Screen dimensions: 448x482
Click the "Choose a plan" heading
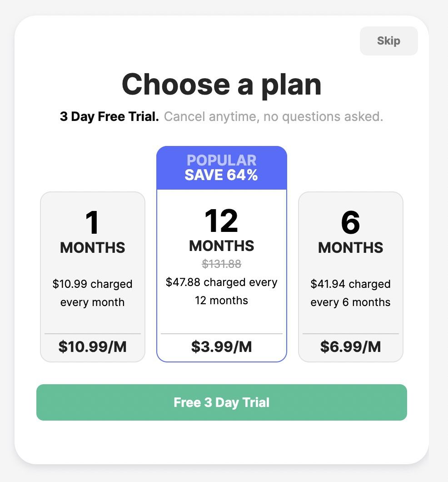(222, 85)
